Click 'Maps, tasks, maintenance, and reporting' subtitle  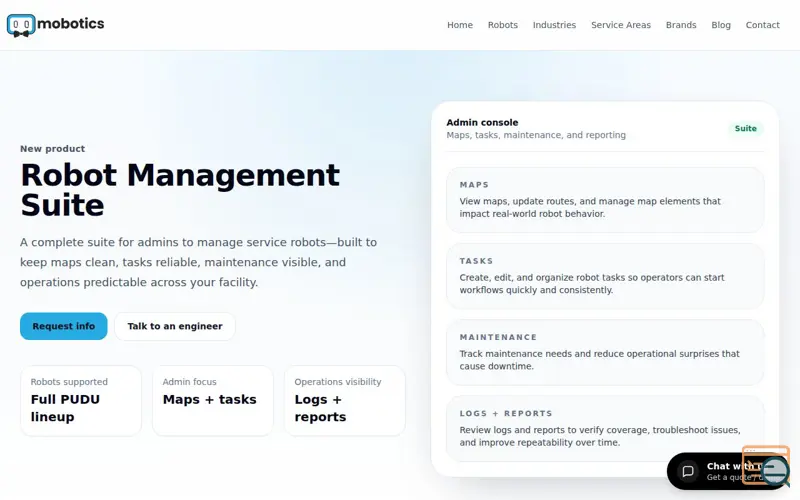pos(536,135)
